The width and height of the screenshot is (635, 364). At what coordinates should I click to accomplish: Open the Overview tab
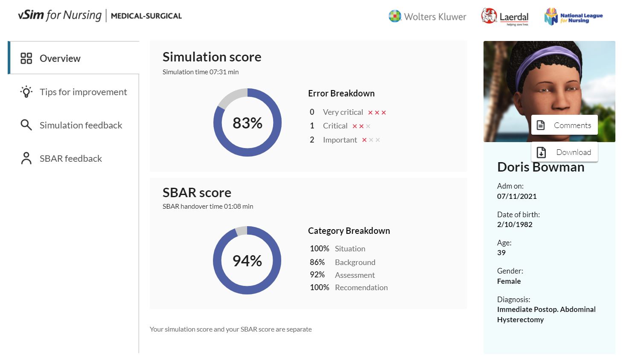click(x=74, y=58)
